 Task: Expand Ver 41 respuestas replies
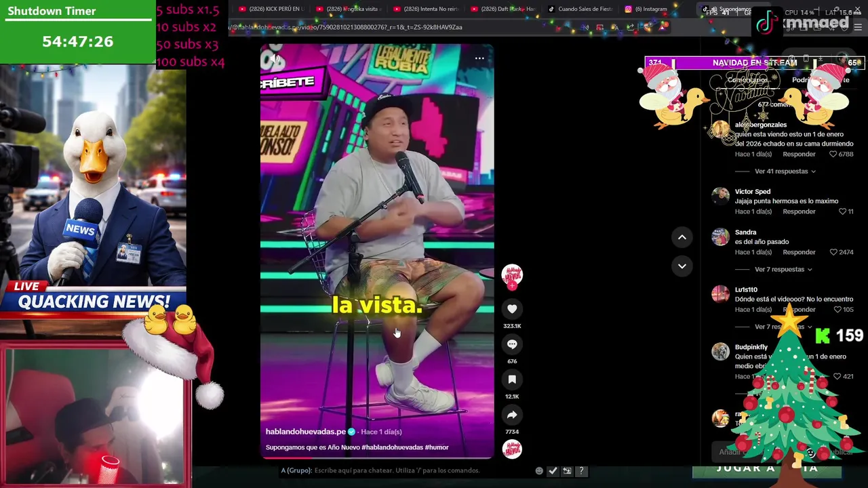(x=785, y=171)
